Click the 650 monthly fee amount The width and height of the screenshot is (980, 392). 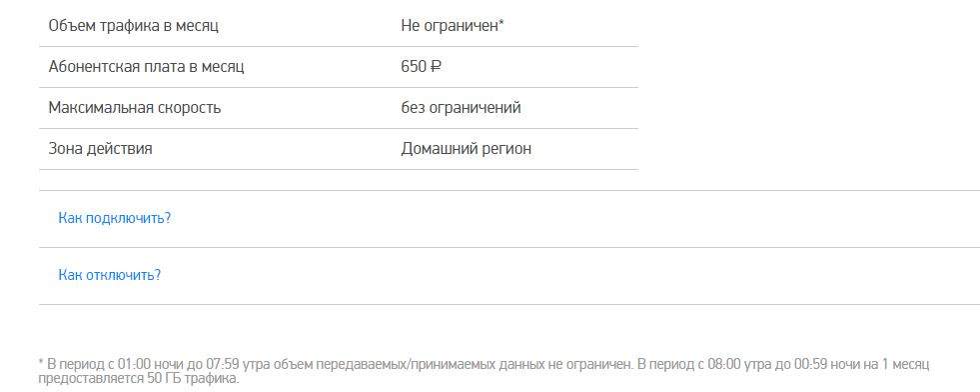(414, 66)
